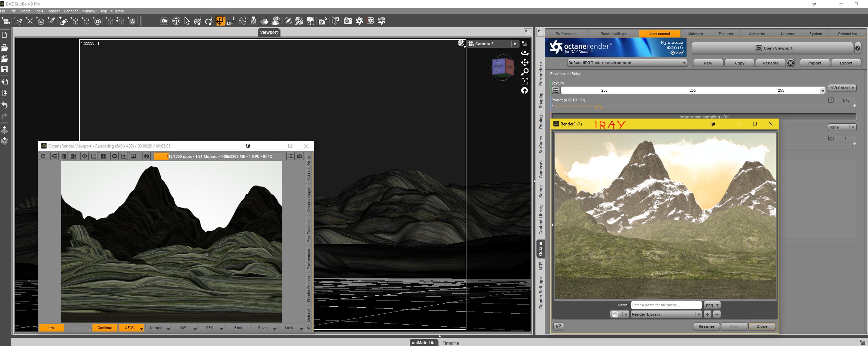This screenshot has width=868, height=346.
Task: Click Close in the Render window
Action: pos(762,326)
